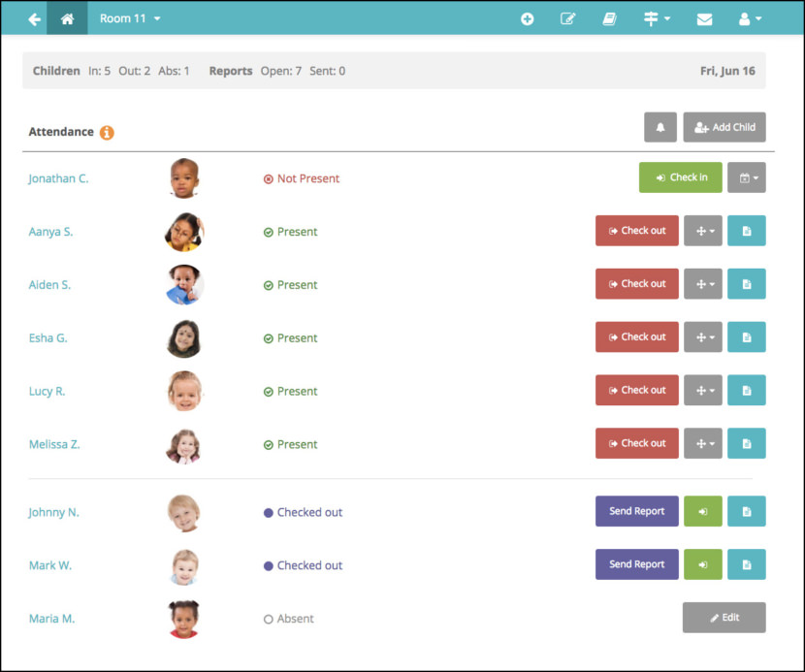This screenshot has height=672, width=805.
Task: Click the Add Child button
Action: [x=724, y=127]
